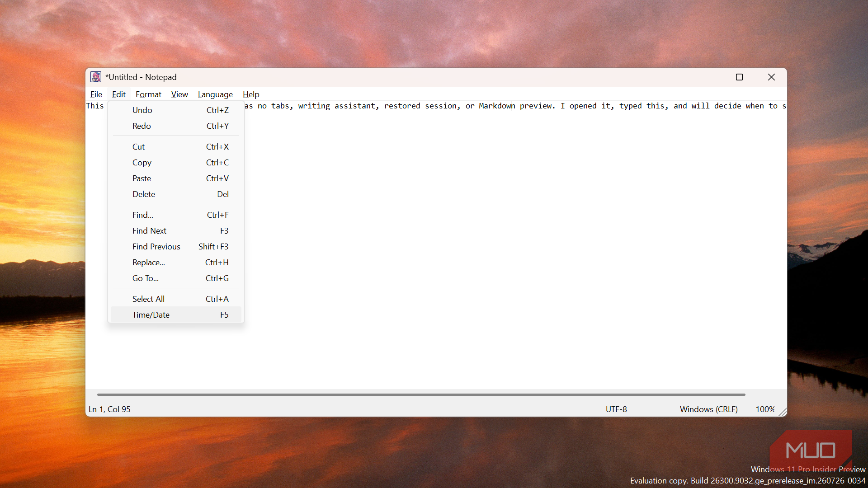Screen dimensions: 868x488
Task: Close the Notepad window
Action: click(771, 77)
